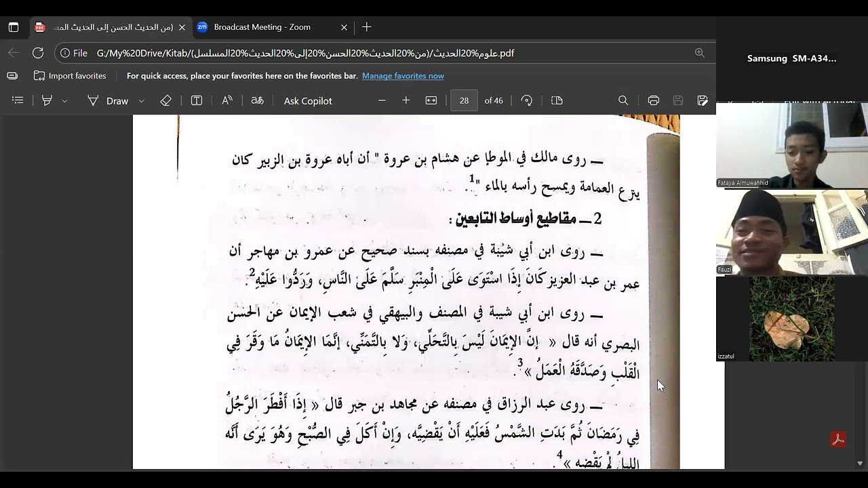Viewport: 868px width, 488px height.
Task: Zoom in the PDF page
Action: point(406,100)
